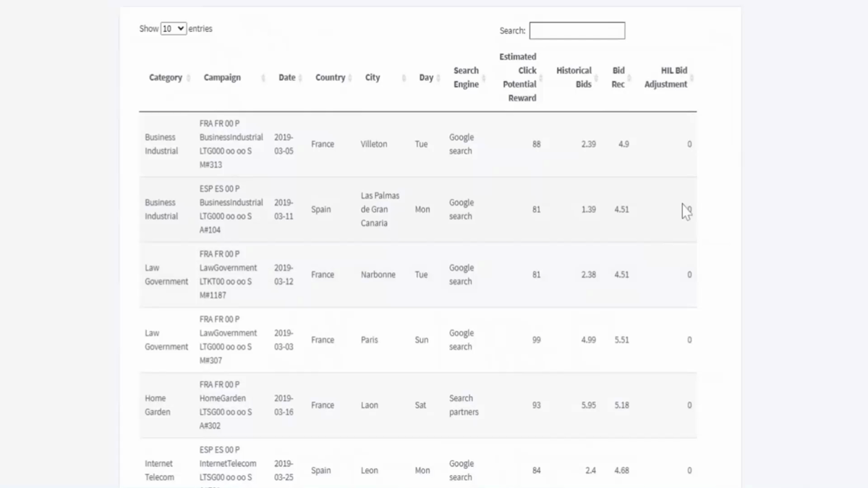This screenshot has width=868, height=488.
Task: Select the campaign cell ending M#1187
Action: coord(229,274)
